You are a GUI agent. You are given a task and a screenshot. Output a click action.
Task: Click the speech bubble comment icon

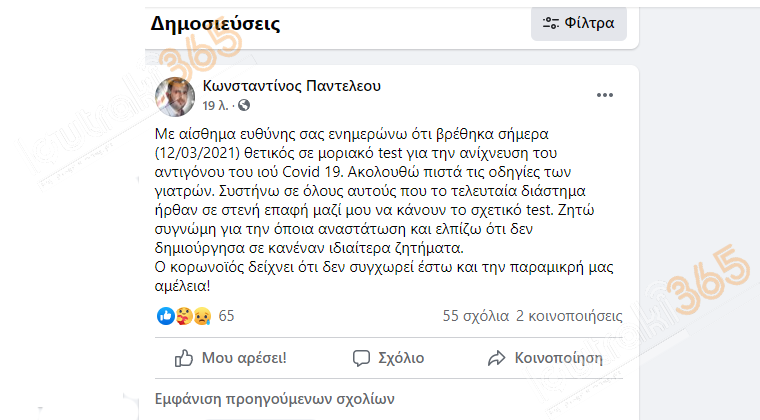[x=361, y=358]
